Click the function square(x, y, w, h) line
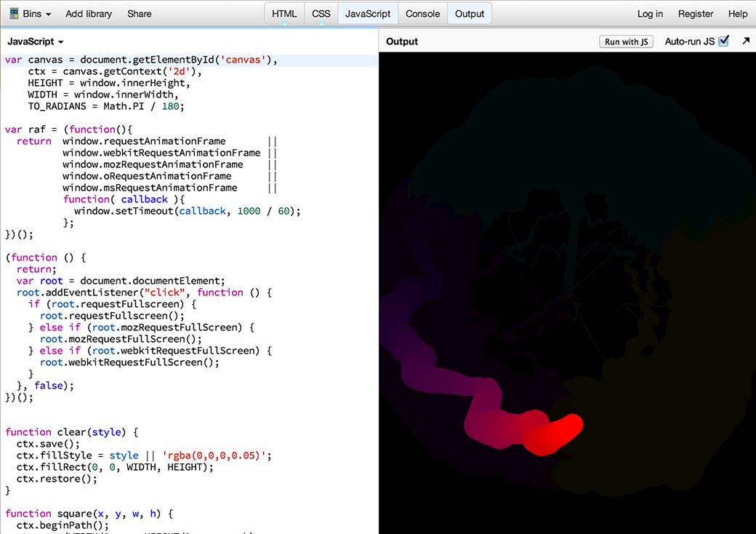Viewport: 756px width, 534px height. 89,514
